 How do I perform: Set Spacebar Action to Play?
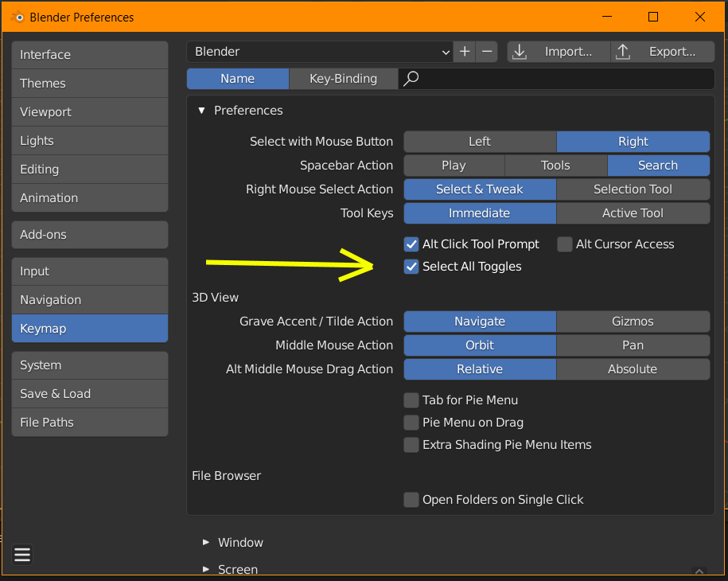(454, 166)
